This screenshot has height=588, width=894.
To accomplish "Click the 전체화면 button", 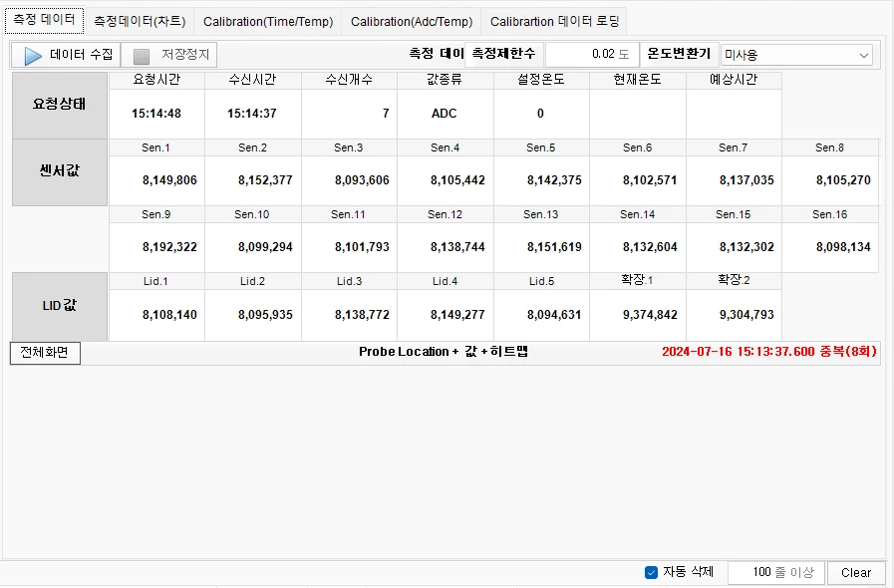I will 45,353.
